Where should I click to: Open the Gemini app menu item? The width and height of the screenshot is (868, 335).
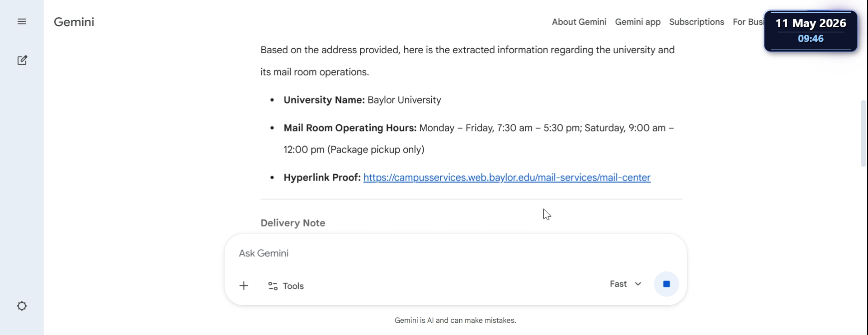coord(637,22)
